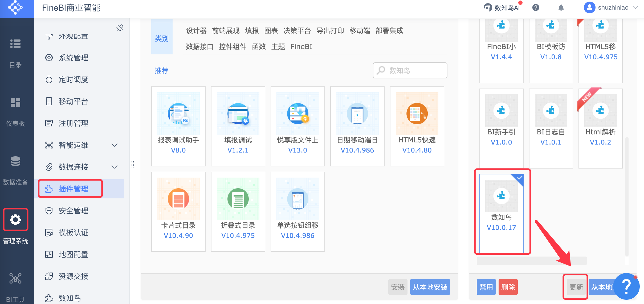The height and width of the screenshot is (304, 644).
Task: Expand the 智能运维 menu
Action: 115,145
